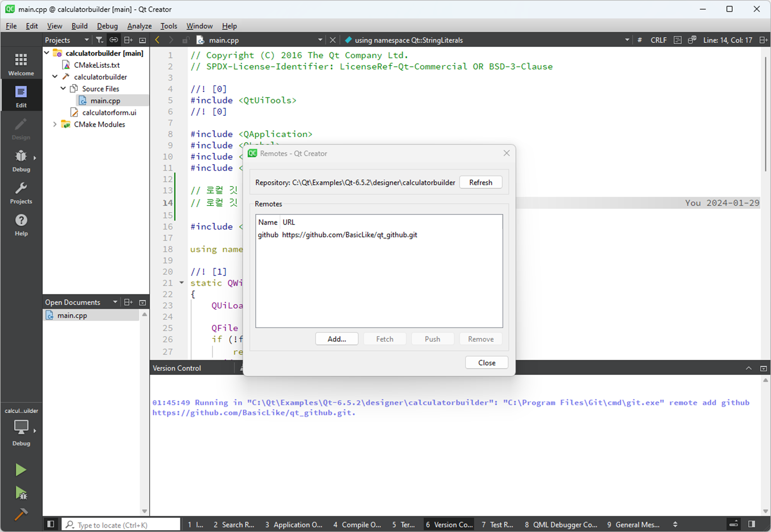The height and width of the screenshot is (532, 771).
Task: Click Add... in the Remotes dialog
Action: pos(337,339)
